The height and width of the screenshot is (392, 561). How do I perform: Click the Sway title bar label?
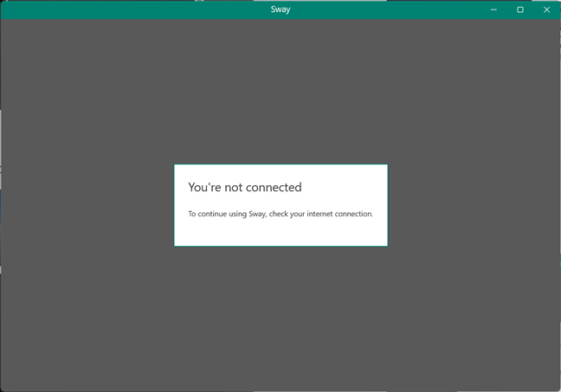(280, 10)
